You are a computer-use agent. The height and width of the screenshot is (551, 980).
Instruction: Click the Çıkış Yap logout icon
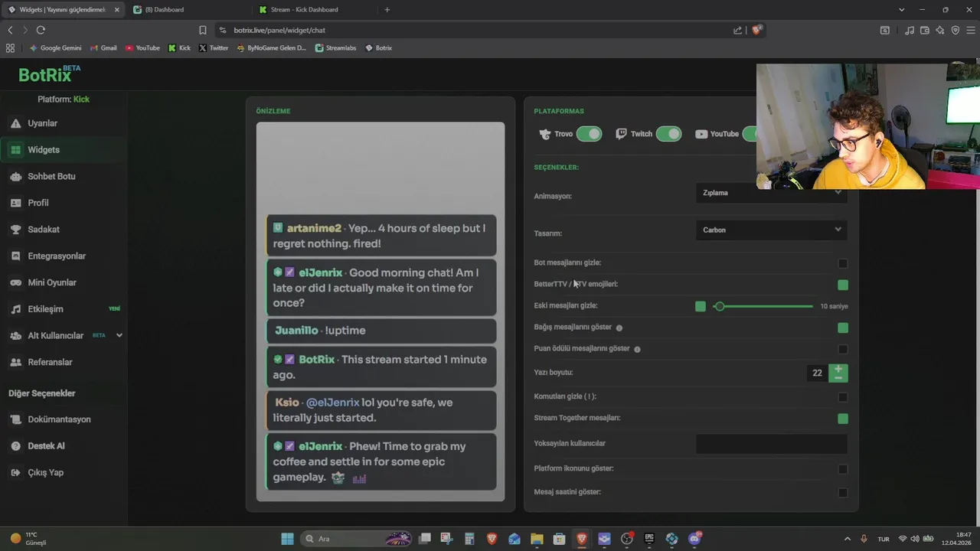[x=15, y=472]
